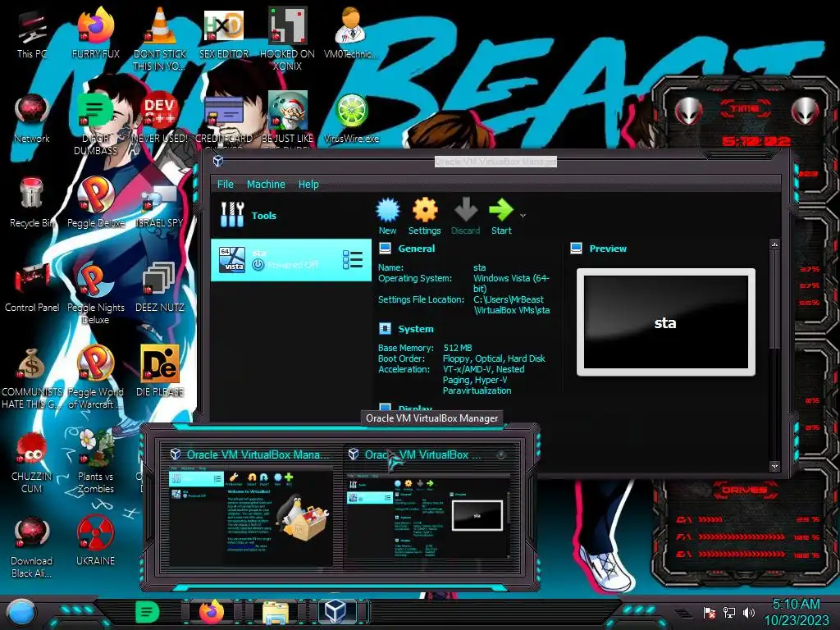This screenshot has width=840, height=630.
Task: Select the SEX EDITOR HxD desktop icon
Action: (x=224, y=34)
